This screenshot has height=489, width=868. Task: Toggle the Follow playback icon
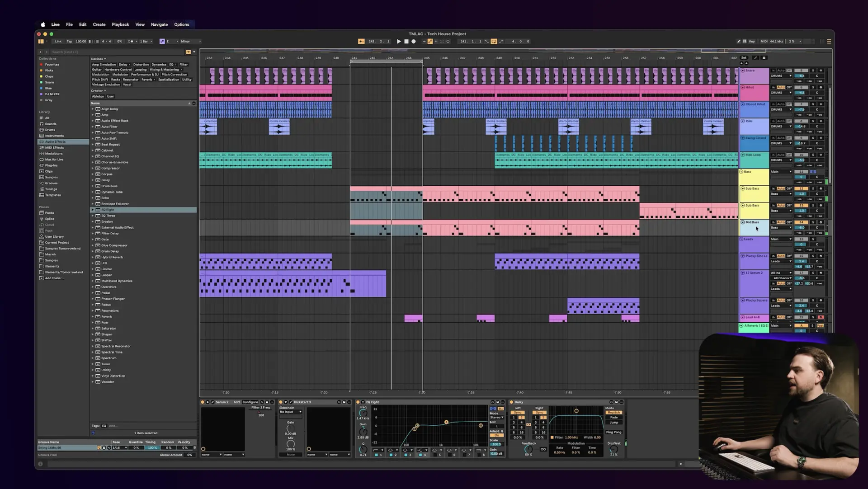(x=361, y=42)
